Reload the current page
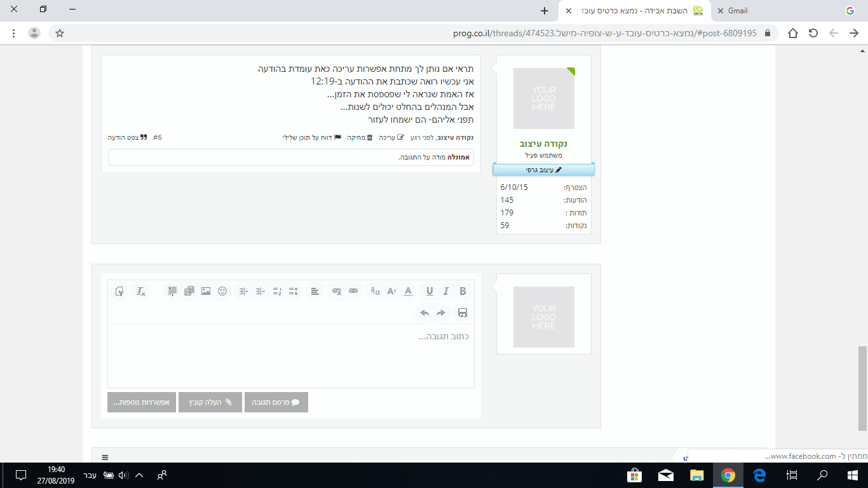 pos(813,33)
